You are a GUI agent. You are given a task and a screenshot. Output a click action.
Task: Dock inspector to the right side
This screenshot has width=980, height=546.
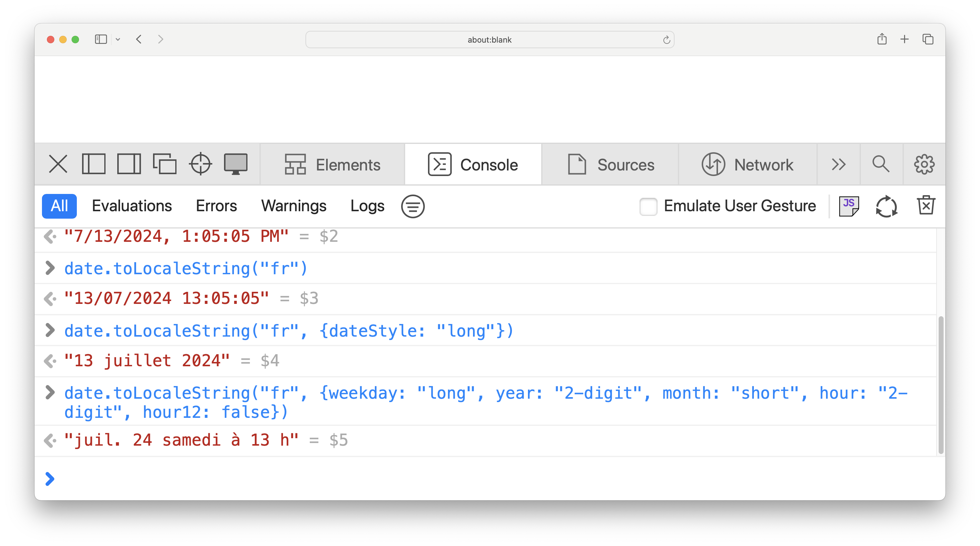129,165
